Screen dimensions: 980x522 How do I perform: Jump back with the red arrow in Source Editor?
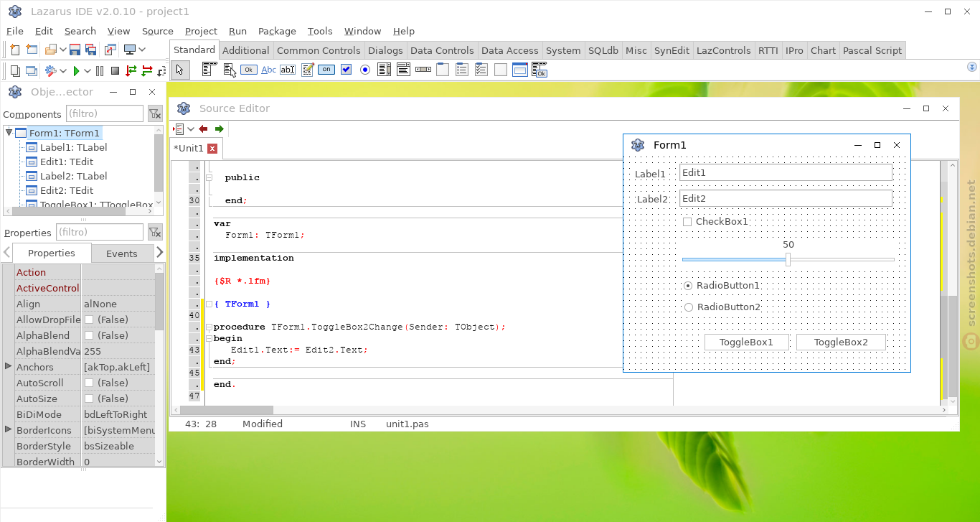coord(203,129)
